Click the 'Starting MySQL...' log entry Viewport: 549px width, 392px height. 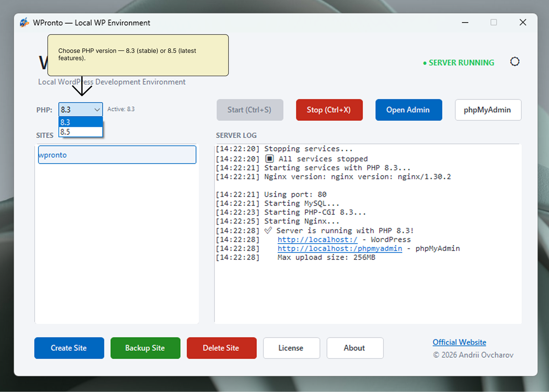[277, 203]
